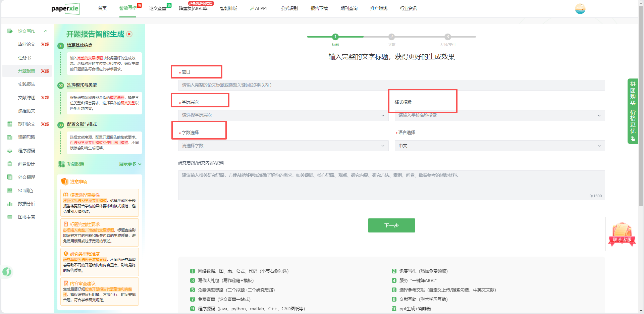Click the 外文翻译 sidebar icon
Viewport: 644px width, 314px height.
tap(10, 177)
